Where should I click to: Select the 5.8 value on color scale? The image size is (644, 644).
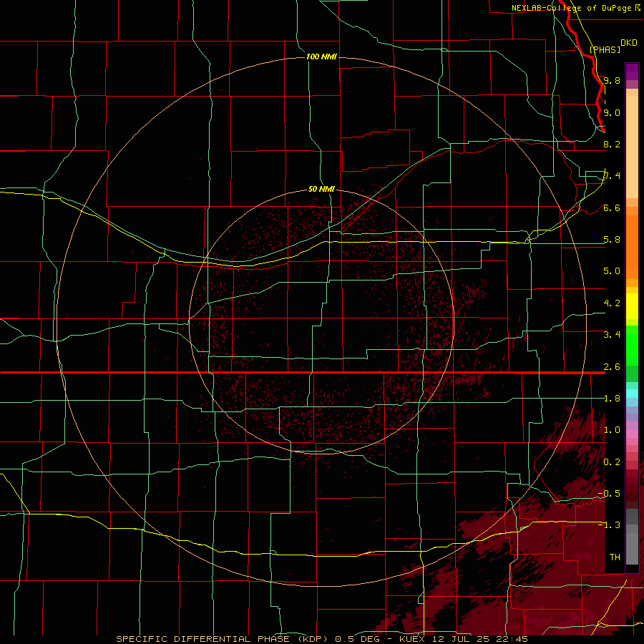tap(612, 240)
